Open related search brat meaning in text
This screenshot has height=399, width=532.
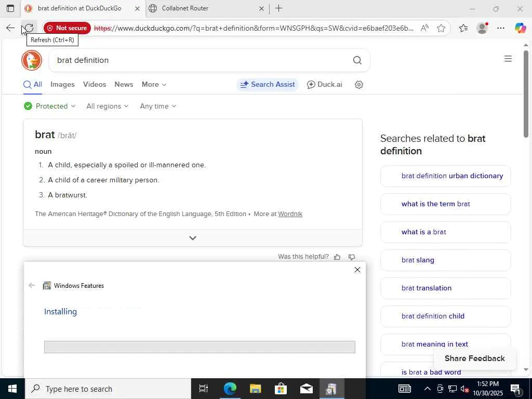click(x=445, y=344)
